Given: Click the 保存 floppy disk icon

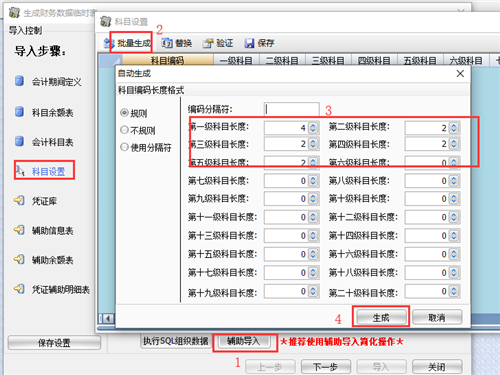Looking at the screenshot, I should (249, 43).
